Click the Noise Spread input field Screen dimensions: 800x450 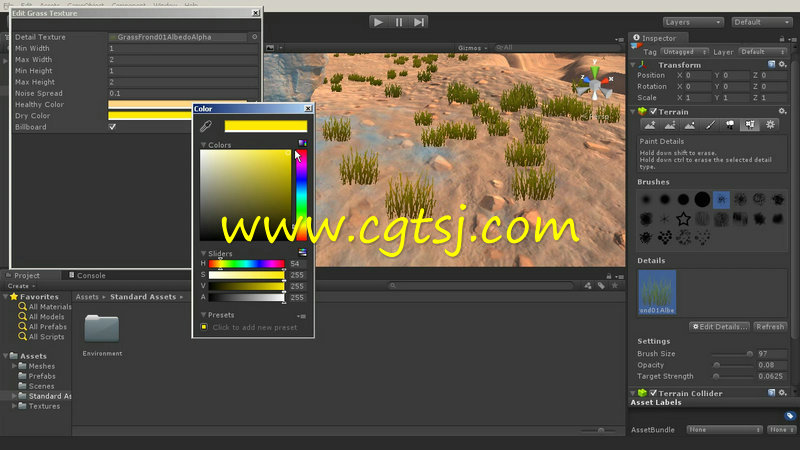click(183, 93)
